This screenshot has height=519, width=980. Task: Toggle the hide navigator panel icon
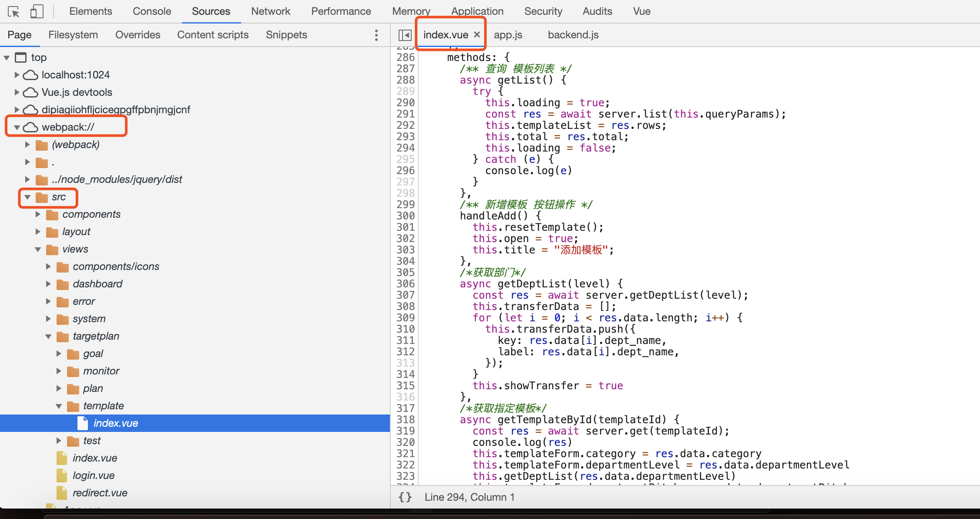[x=405, y=35]
